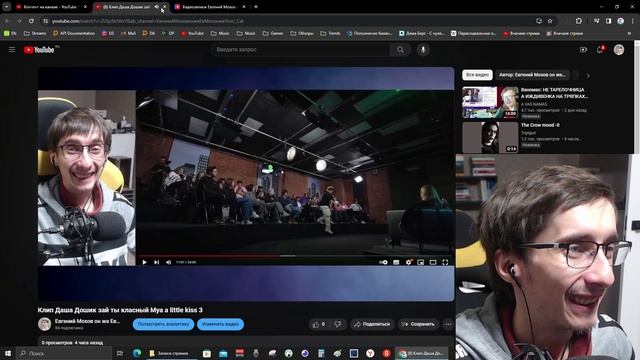Open the tab search dropdown arrow
640x360 pixels.
[x=7, y=7]
